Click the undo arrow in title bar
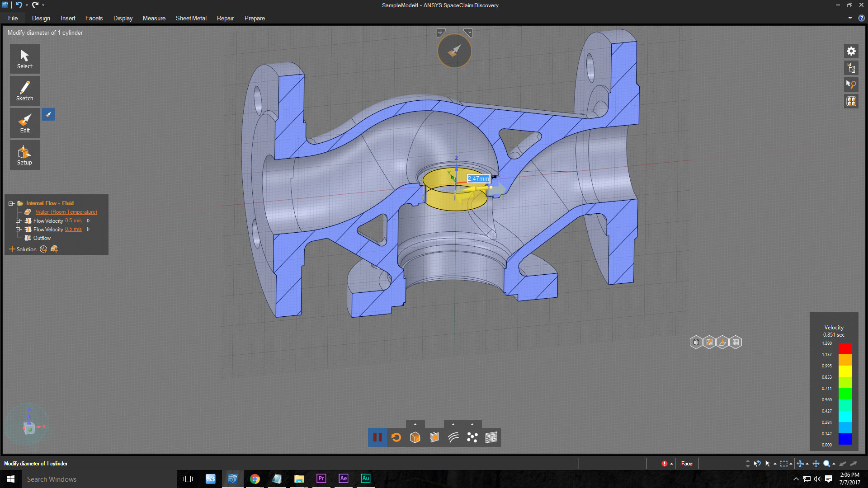 19,5
